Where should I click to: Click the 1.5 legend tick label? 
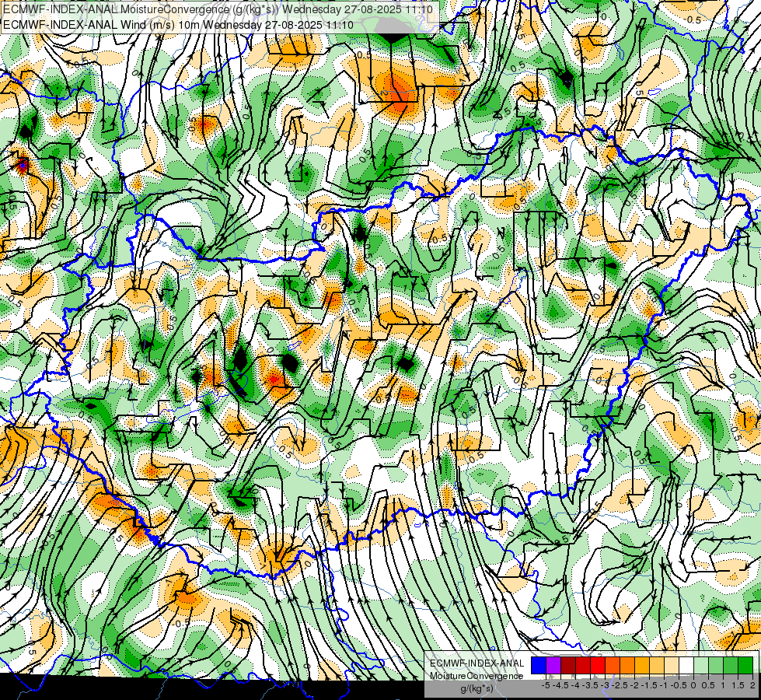point(738,685)
